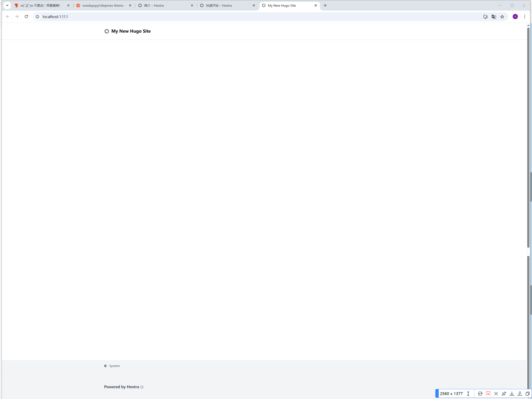Toggle the System theme switcher
Viewport: 532px width, 399px height.
[x=112, y=366]
